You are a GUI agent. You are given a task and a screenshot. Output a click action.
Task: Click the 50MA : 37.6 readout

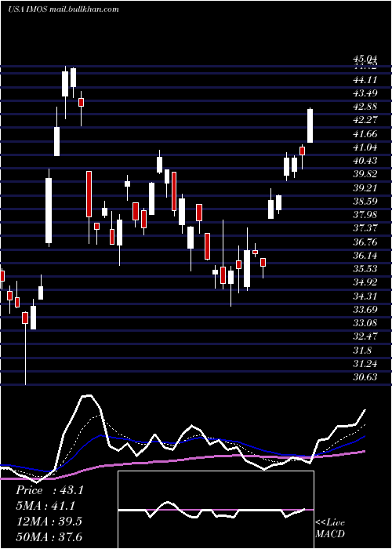[x=49, y=536]
